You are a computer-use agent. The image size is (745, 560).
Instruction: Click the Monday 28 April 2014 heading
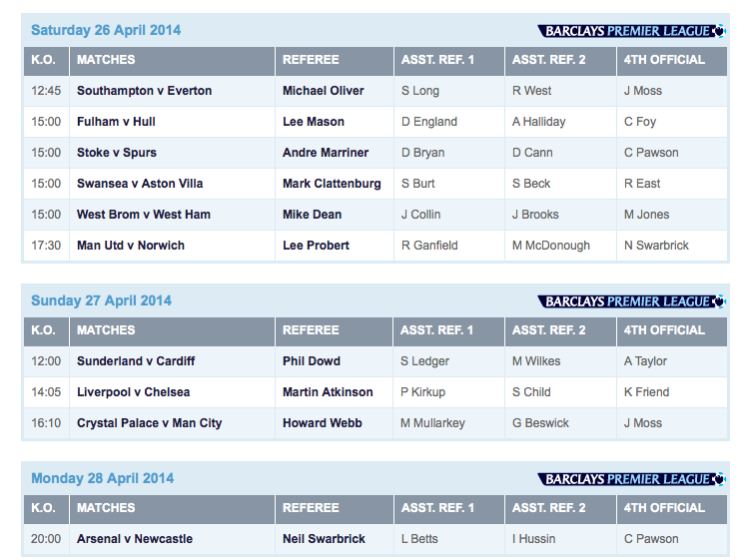tap(102, 478)
